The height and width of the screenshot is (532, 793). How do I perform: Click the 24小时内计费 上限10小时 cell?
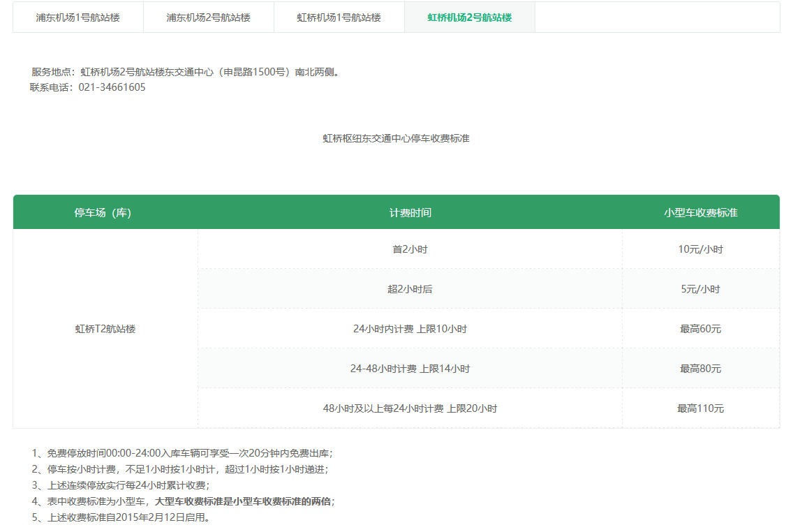click(410, 329)
